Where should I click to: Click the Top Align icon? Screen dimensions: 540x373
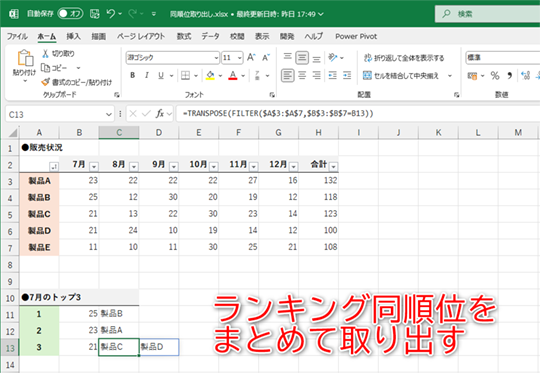288,57
